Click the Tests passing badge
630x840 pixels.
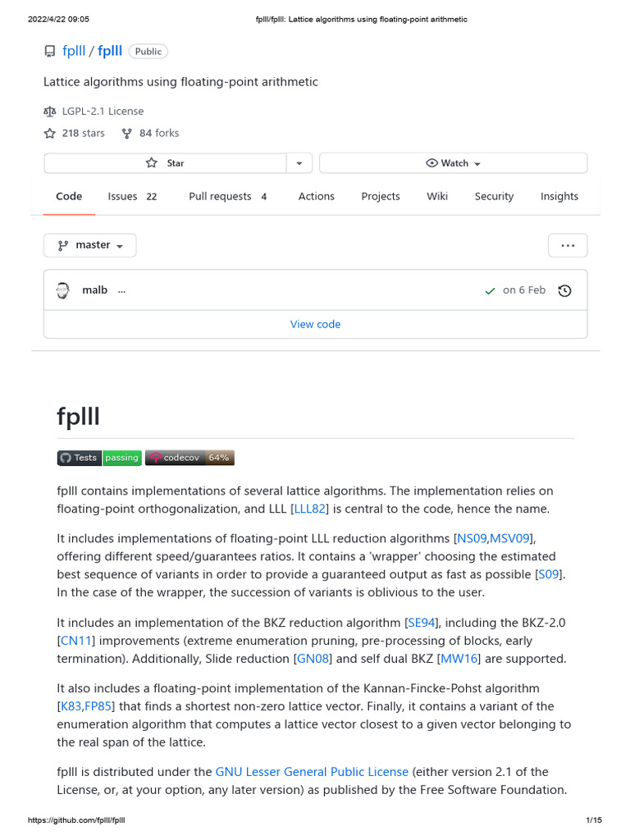[x=99, y=458]
